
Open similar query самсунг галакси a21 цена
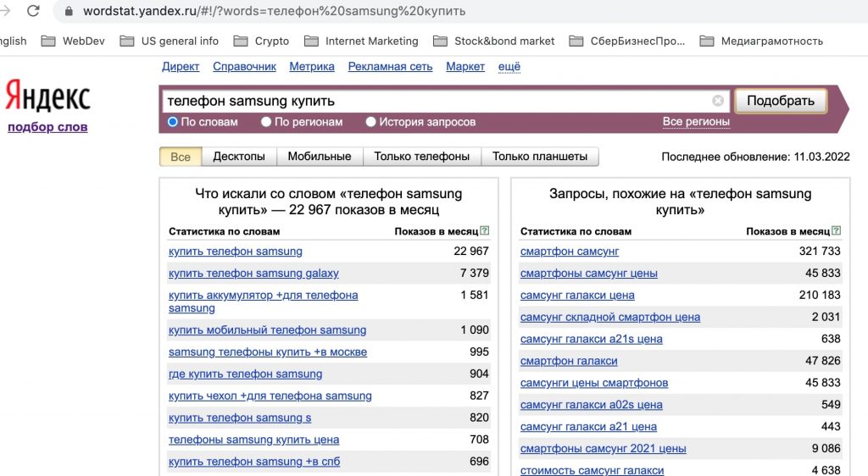point(588,427)
